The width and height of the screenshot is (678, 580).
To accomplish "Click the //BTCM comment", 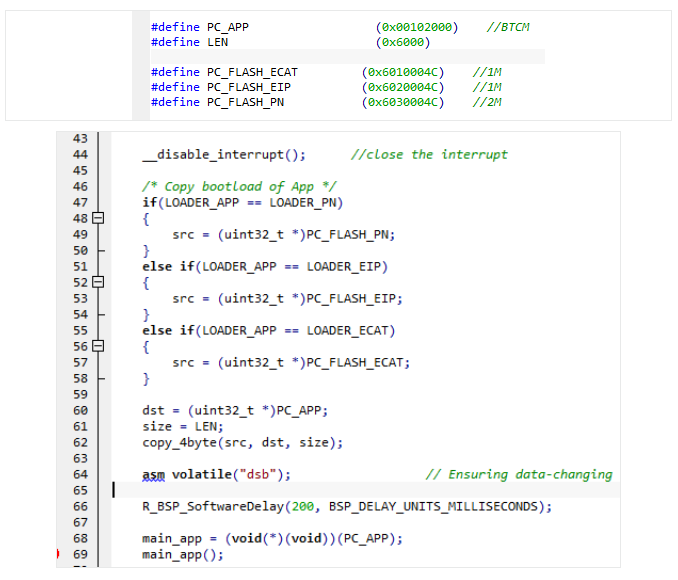I will tap(508, 27).
